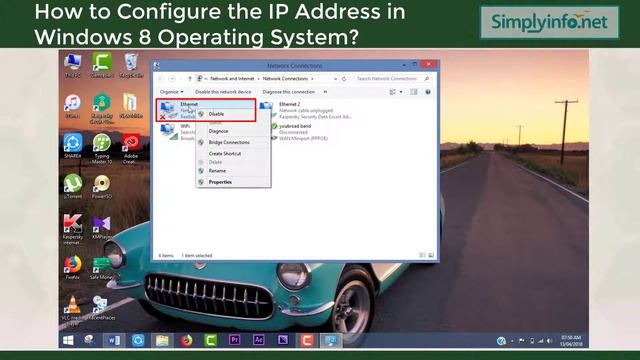Viewport: 640px width, 360px height.
Task: Choose Rename in the context menu
Action: (217, 171)
